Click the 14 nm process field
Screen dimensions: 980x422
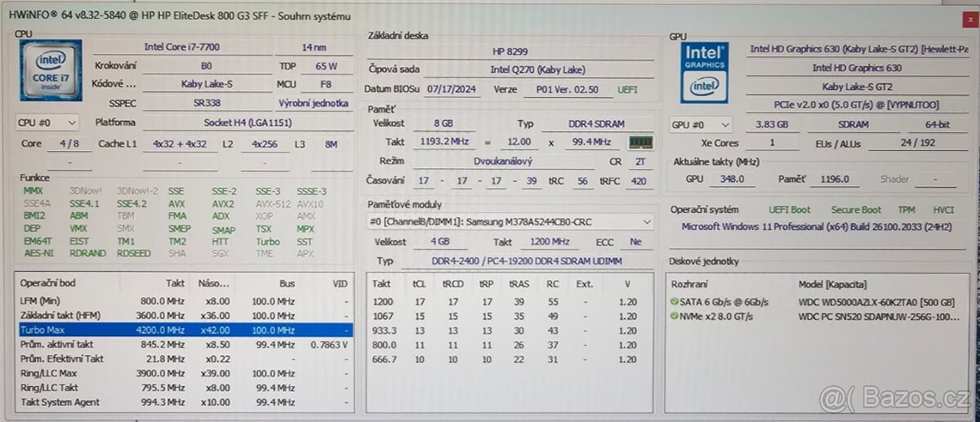(314, 47)
